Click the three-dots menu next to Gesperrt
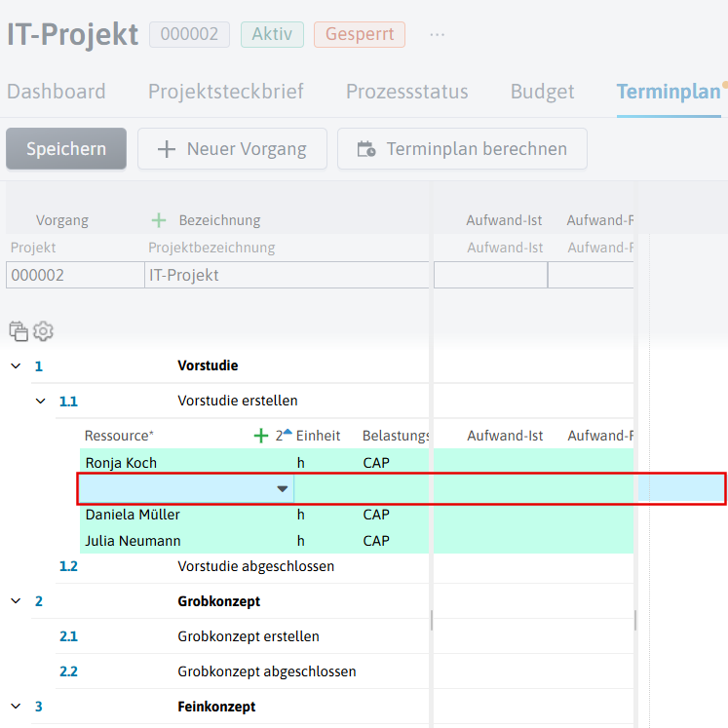 point(437,35)
